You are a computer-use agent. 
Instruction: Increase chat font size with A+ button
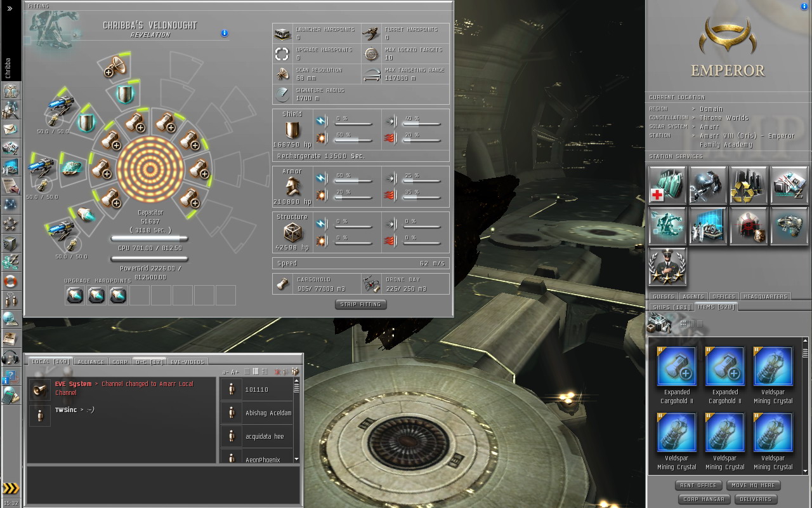(235, 372)
